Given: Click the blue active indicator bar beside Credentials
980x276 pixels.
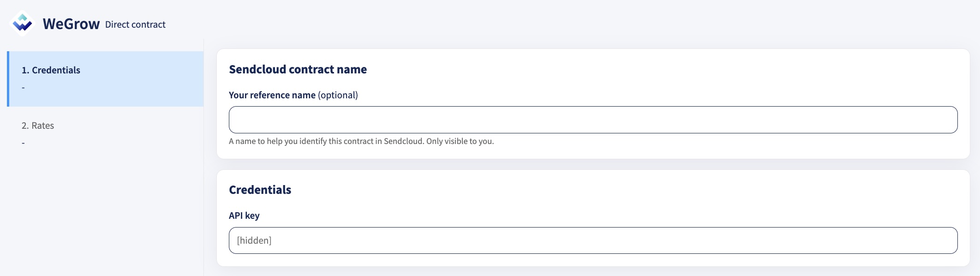Looking at the screenshot, I should (8, 79).
